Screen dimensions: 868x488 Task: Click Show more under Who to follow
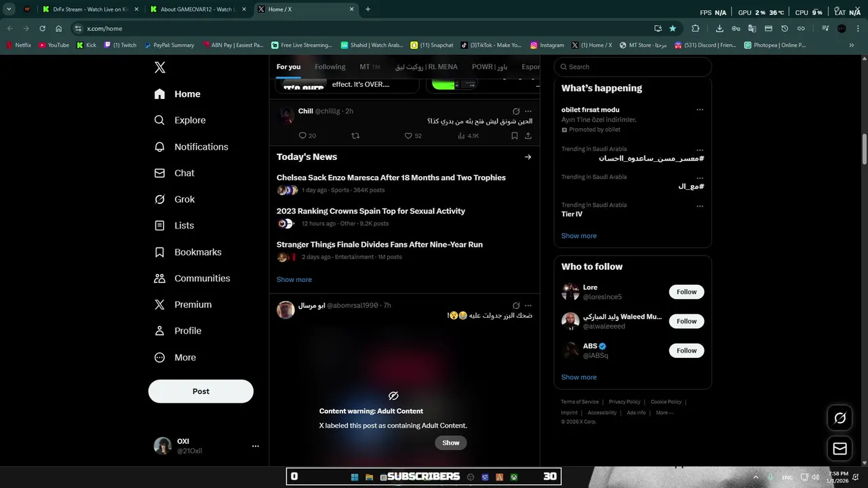coord(579,377)
